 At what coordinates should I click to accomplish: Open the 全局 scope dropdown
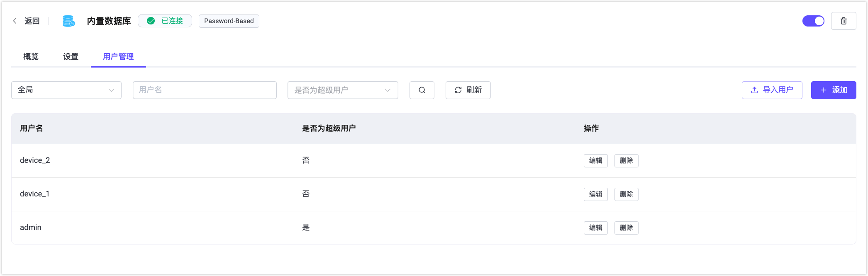tap(66, 90)
